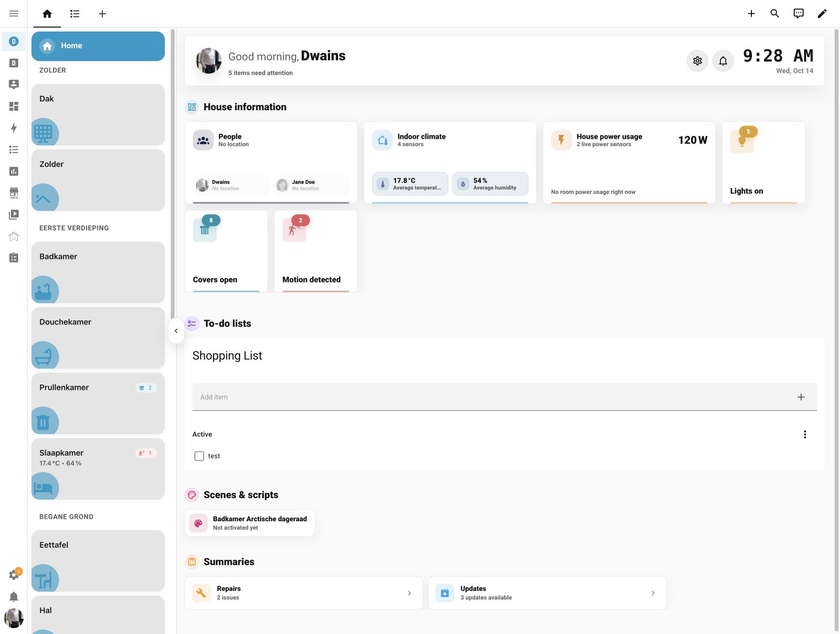Open the Prullenkamer room card
The image size is (840, 634).
[x=98, y=403]
